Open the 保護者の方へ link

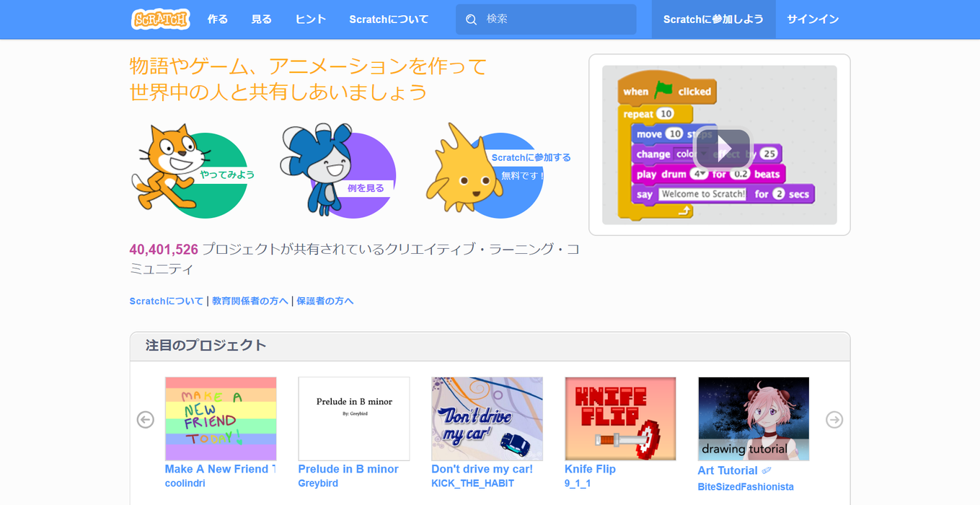[x=325, y=301]
